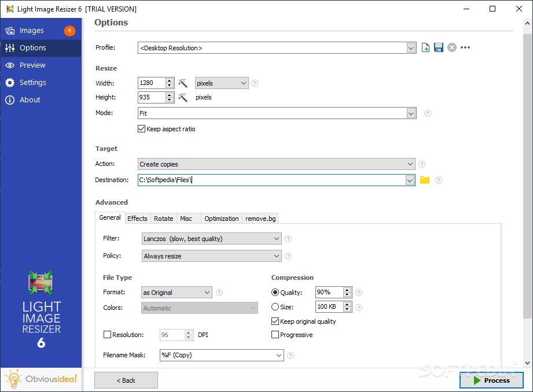
Task: Open the Format dropdown set to as Original
Action: tap(177, 293)
